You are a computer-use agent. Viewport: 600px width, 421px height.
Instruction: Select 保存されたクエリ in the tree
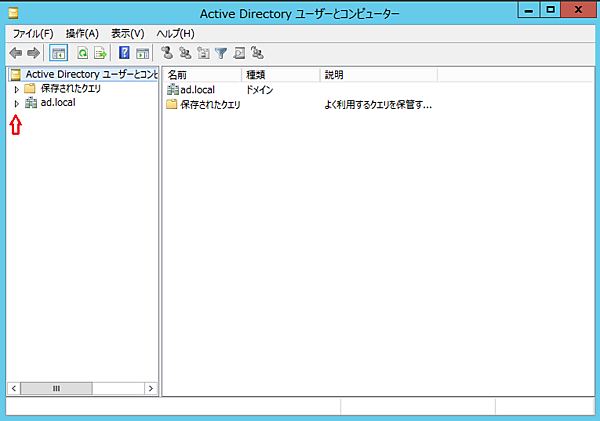(x=70, y=88)
